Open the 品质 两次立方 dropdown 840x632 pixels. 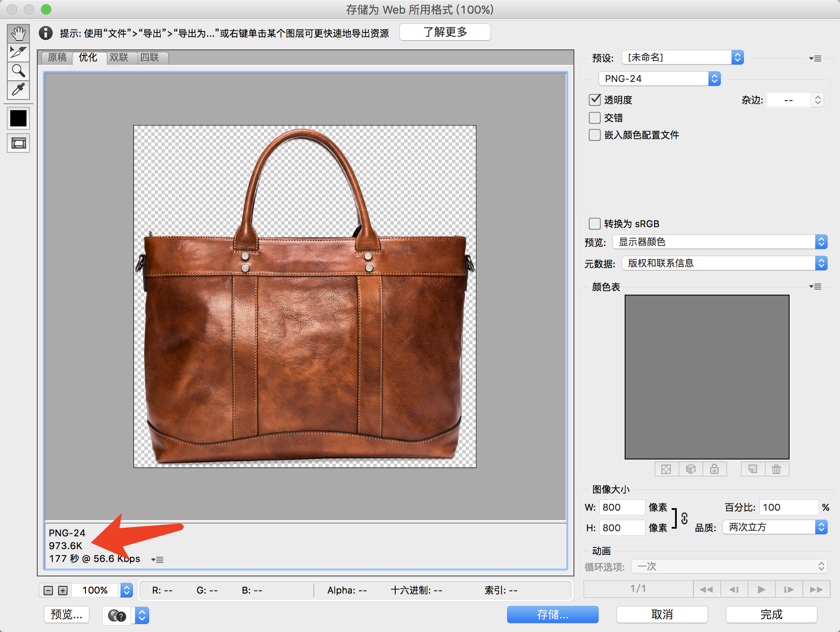[775, 527]
